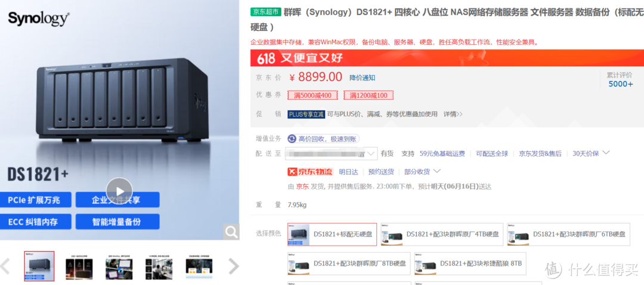The width and height of the screenshot is (644, 285).
Task: Click 59元免基础运费 link
Action: pos(442,154)
